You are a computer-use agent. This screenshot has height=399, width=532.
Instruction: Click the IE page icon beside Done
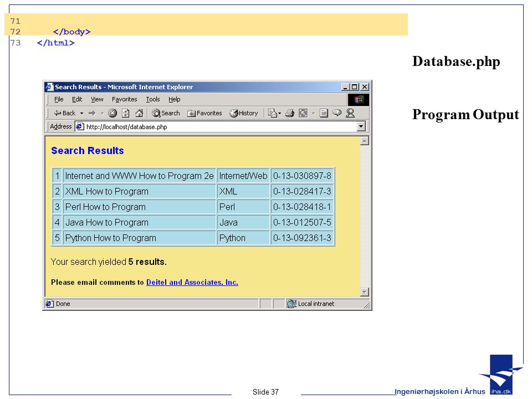[49, 304]
